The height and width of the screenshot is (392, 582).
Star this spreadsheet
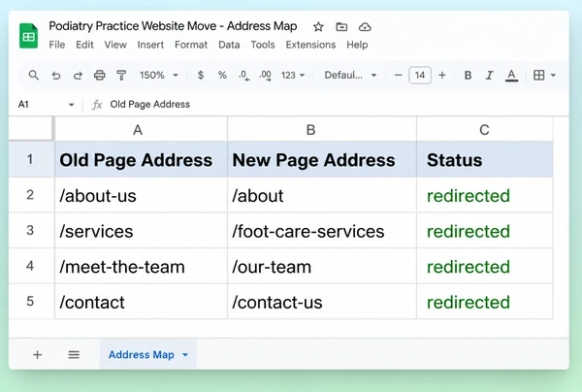coord(318,27)
